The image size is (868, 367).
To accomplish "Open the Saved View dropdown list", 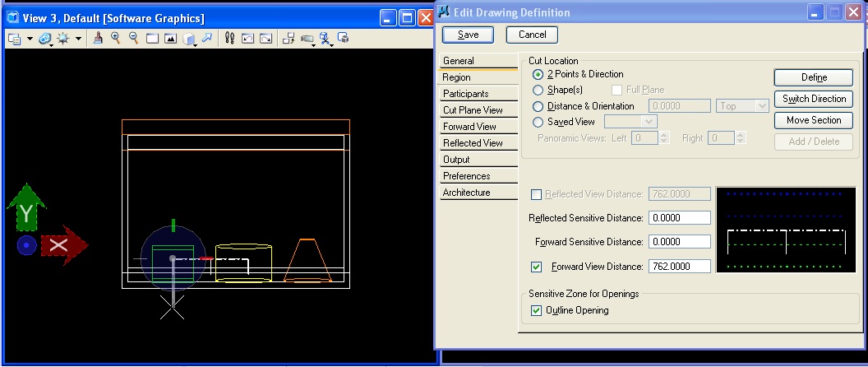I will (630, 122).
